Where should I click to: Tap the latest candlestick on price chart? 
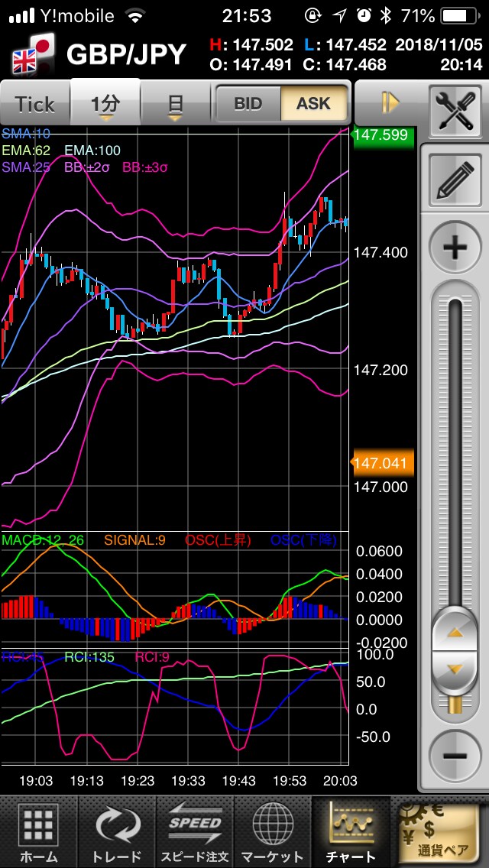[x=346, y=223]
